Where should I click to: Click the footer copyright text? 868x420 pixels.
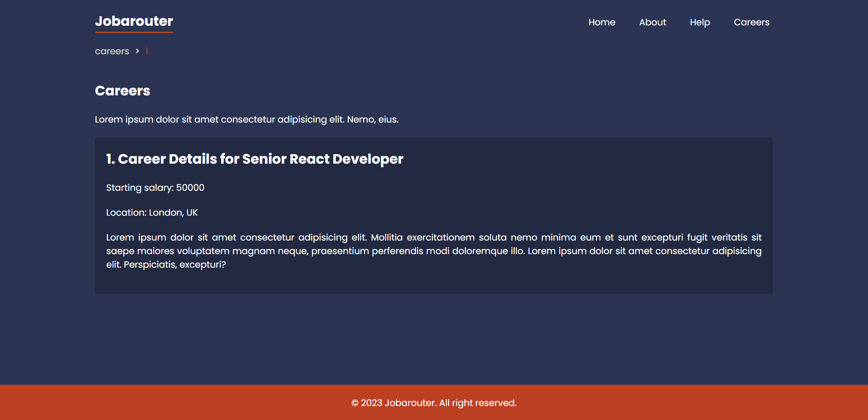(434, 402)
